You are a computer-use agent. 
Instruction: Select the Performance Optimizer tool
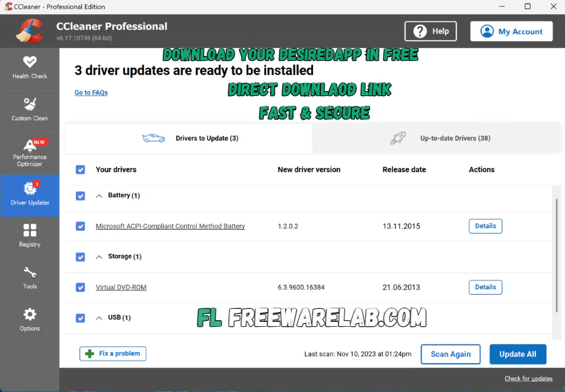point(29,153)
